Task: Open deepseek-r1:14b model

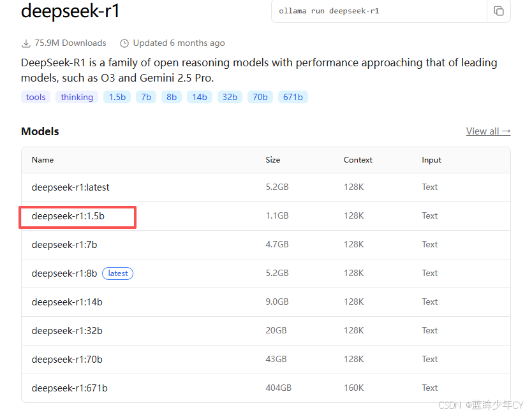Action: coord(67,302)
